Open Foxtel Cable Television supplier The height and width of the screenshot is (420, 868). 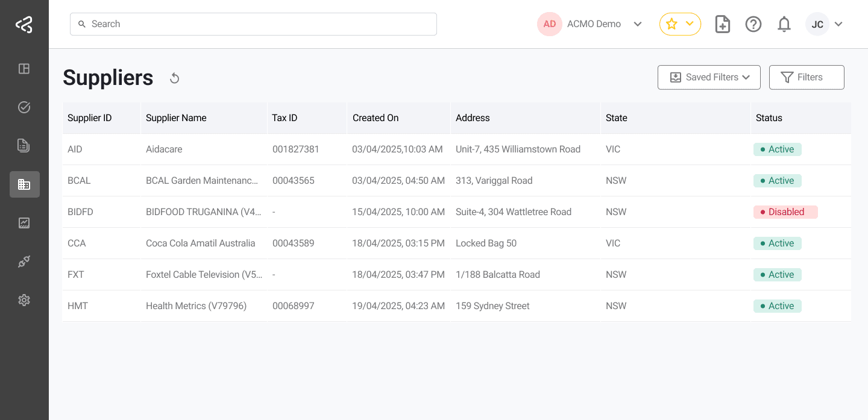click(x=204, y=275)
